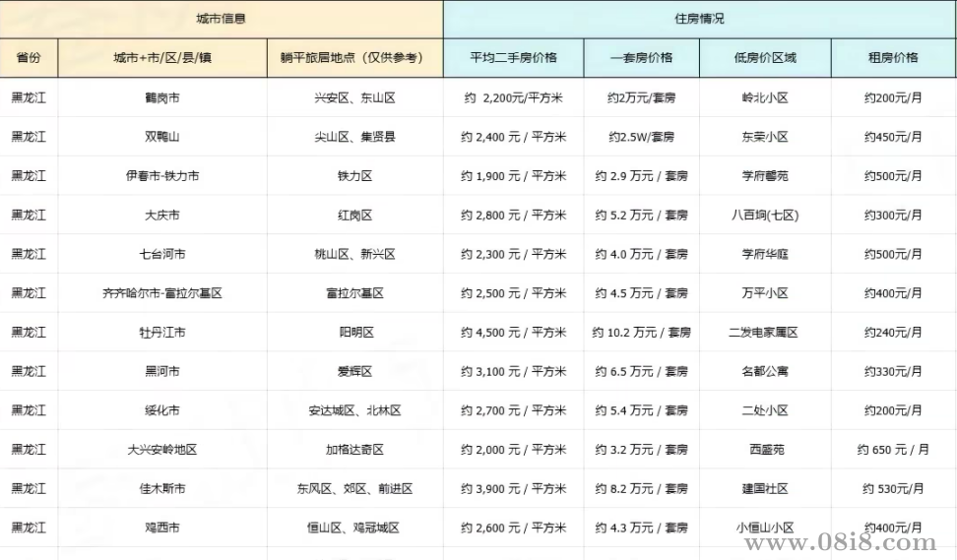Viewport: 957px width, 560px height.
Task: Click the 约 530元/月 rent cell
Action: click(894, 488)
